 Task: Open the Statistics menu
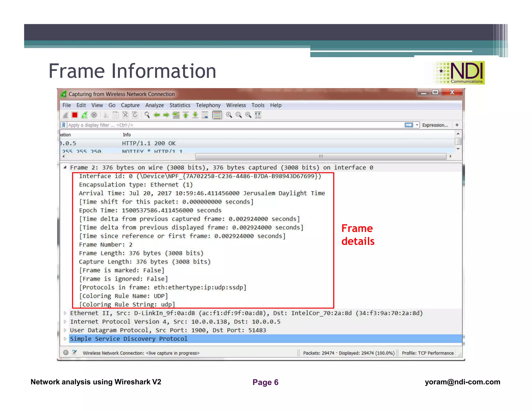point(179,105)
